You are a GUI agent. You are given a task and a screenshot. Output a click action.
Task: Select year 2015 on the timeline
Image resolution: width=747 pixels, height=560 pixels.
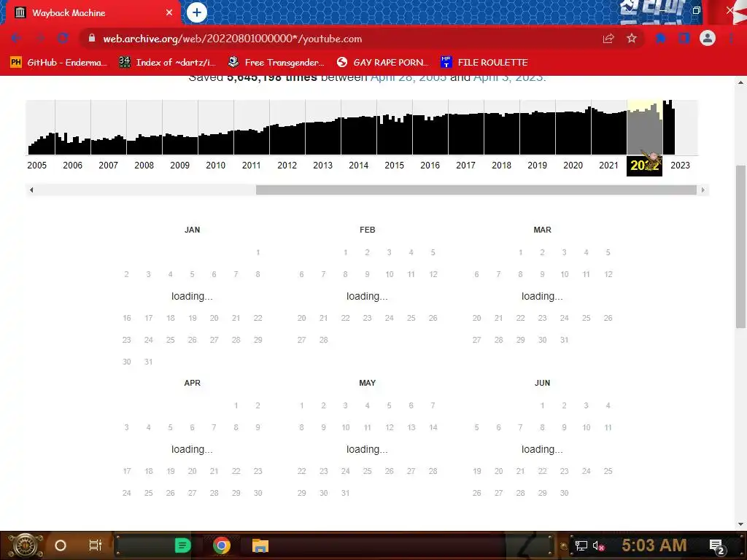395,166
